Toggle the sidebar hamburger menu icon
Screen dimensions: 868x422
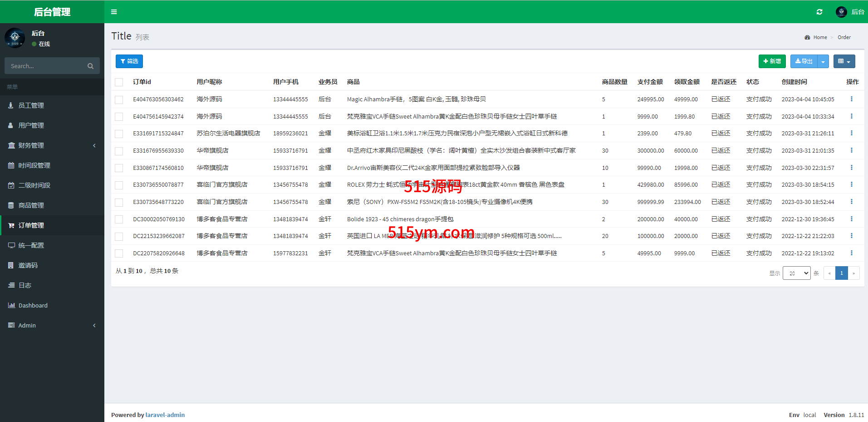click(x=114, y=12)
